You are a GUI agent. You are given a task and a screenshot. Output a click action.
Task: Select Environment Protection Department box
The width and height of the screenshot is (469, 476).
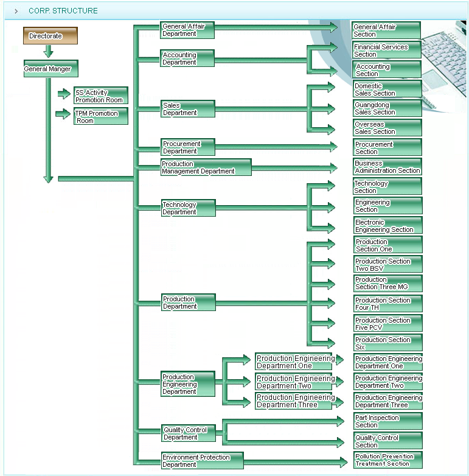pyautogui.click(x=202, y=461)
